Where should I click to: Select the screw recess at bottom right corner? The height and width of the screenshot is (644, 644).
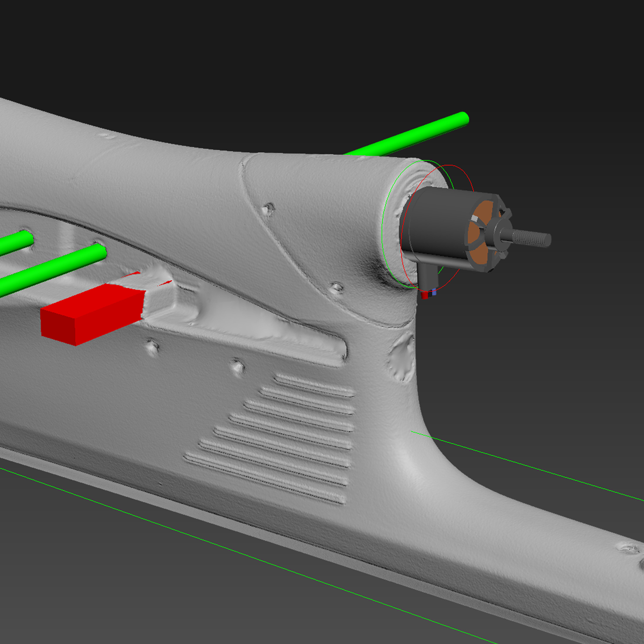click(x=630, y=549)
